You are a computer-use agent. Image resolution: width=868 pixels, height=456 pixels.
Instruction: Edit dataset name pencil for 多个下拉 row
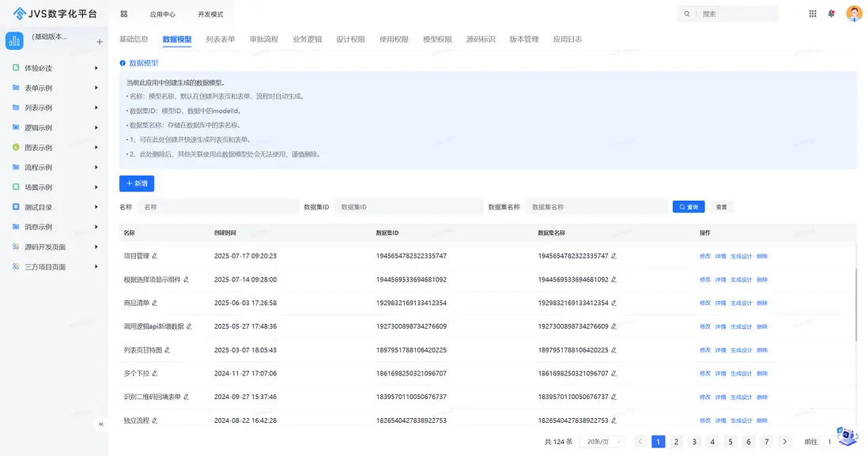pos(613,374)
